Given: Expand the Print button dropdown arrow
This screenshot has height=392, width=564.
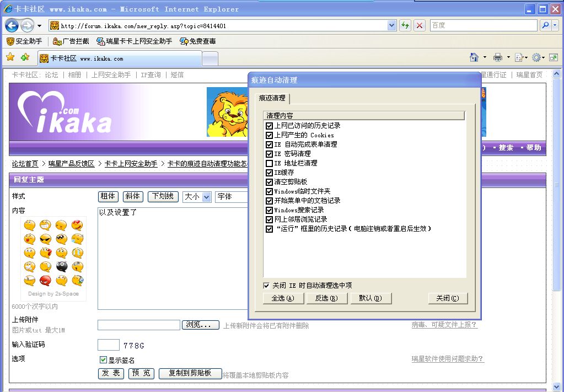Looking at the screenshot, I should [508, 57].
